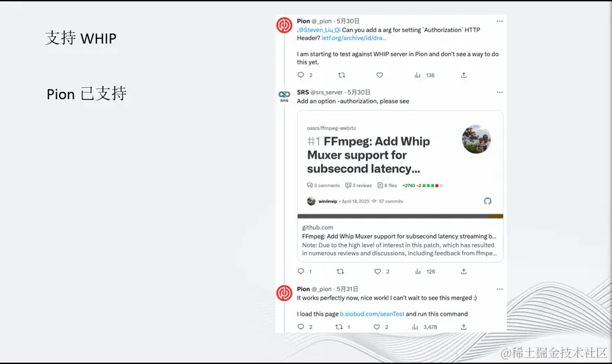
Task: Open the b.siobud.com/seanTest link
Action: tap(372, 314)
